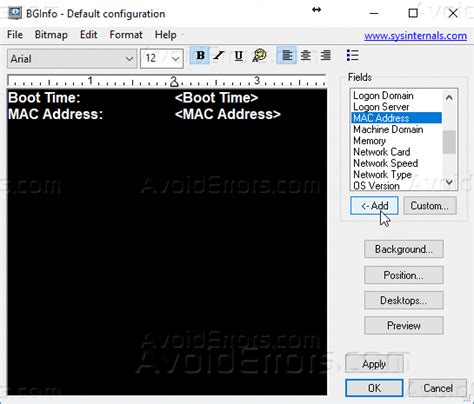Click the Cancel button
Screen dimensions: 474x404
438,388
